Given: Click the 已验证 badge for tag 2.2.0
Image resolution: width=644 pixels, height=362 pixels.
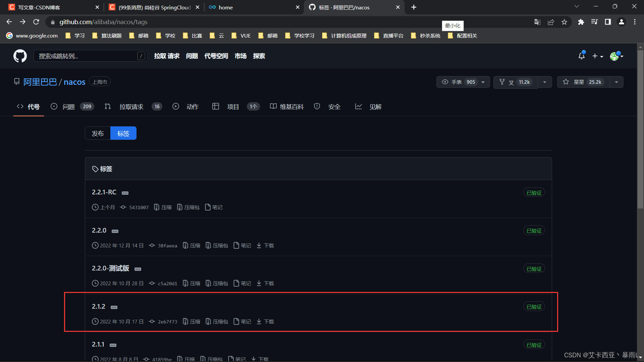Looking at the screenshot, I should [534, 231].
